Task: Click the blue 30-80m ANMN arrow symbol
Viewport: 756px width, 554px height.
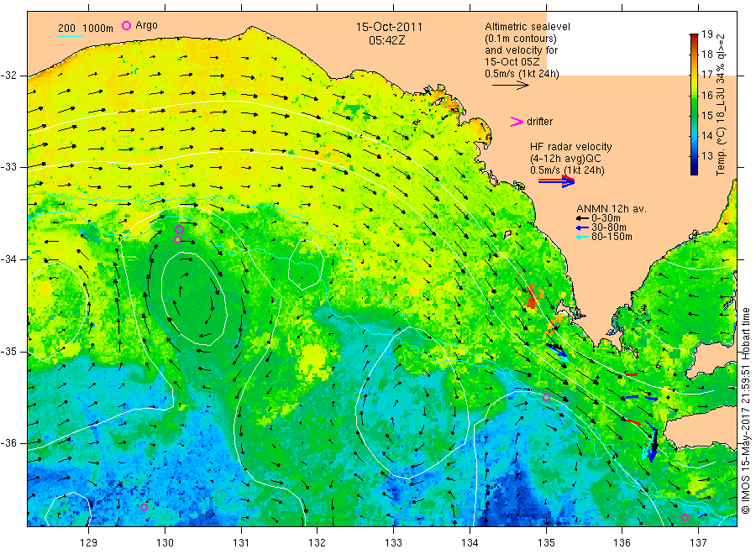Action: (582, 227)
